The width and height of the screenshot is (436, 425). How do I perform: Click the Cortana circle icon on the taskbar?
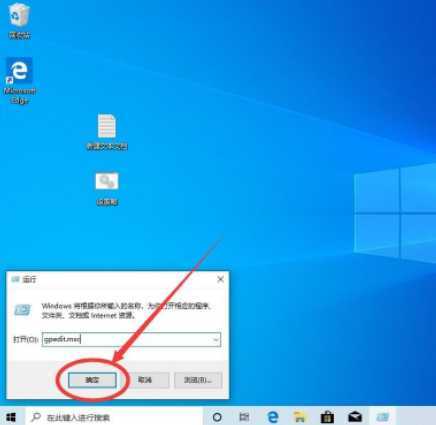click(217, 417)
